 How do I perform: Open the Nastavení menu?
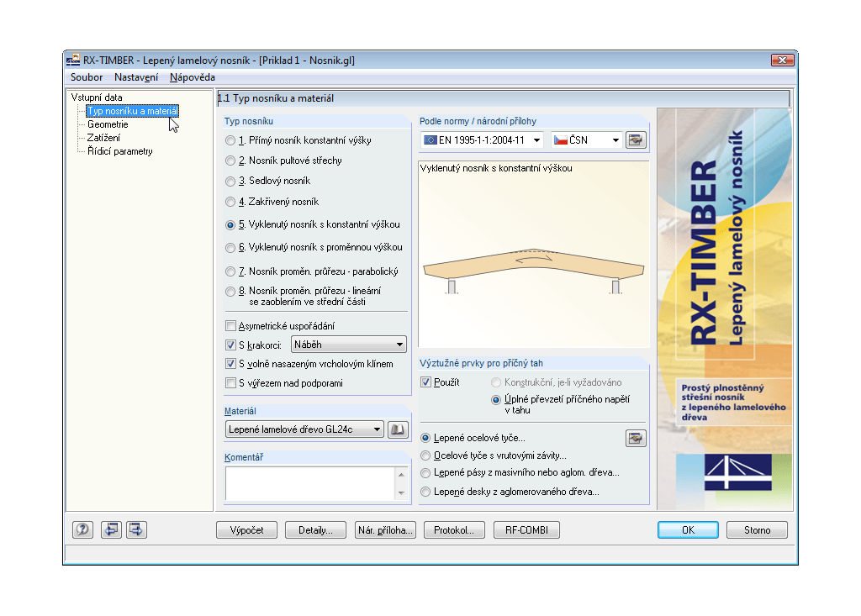135,76
